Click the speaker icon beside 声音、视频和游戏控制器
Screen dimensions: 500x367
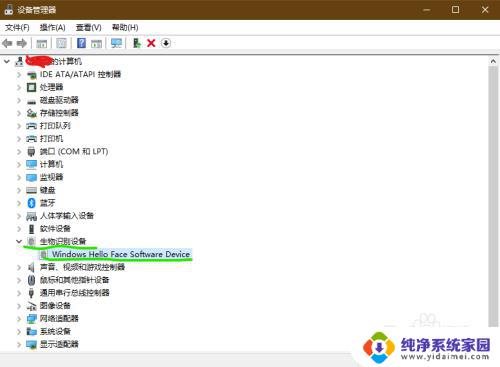31,267
